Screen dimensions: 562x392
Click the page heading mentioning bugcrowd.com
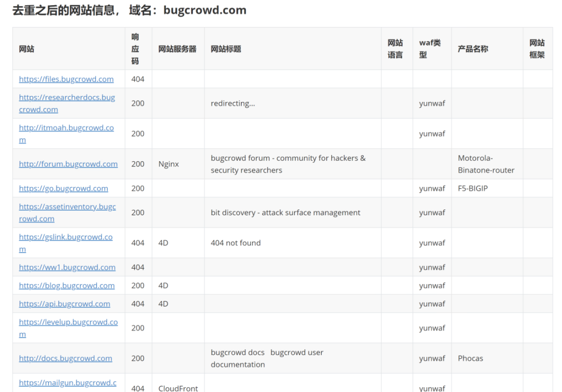coord(130,10)
